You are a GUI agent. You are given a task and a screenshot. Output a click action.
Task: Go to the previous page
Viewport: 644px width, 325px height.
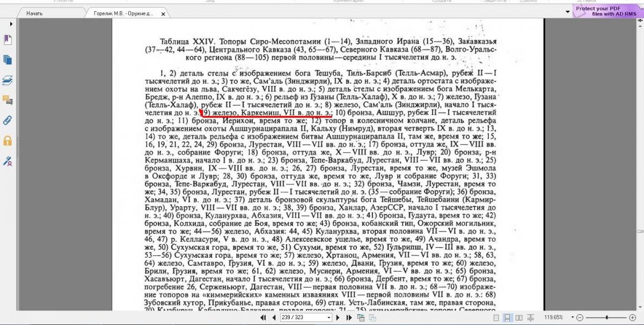click(x=274, y=317)
